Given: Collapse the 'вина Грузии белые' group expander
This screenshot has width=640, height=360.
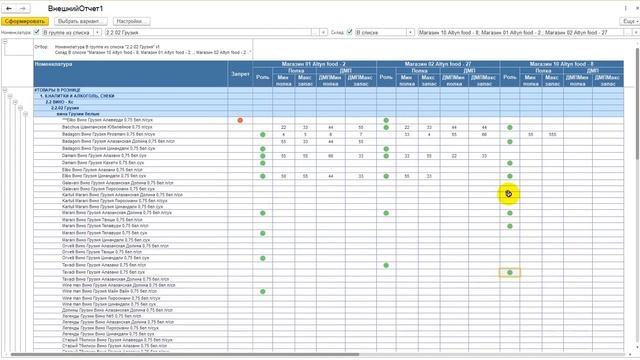Looking at the screenshot, I should click(x=25, y=114).
